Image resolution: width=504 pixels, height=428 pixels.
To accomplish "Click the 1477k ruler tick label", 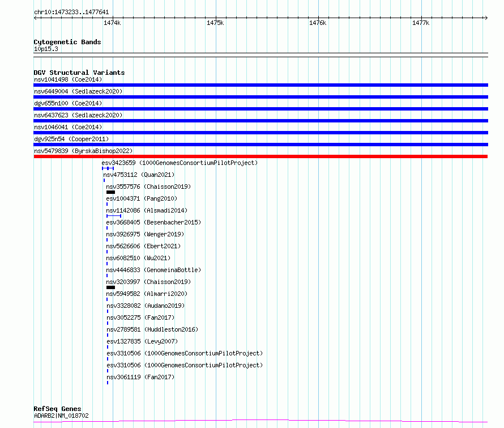I will click(421, 23).
